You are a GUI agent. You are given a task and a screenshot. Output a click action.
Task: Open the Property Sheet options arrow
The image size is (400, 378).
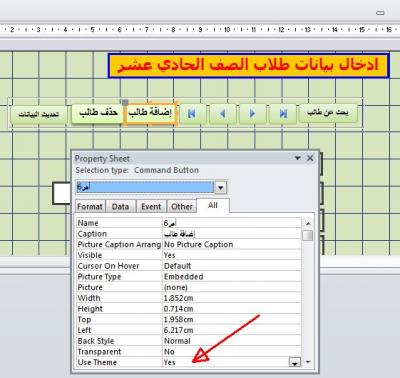point(297,158)
